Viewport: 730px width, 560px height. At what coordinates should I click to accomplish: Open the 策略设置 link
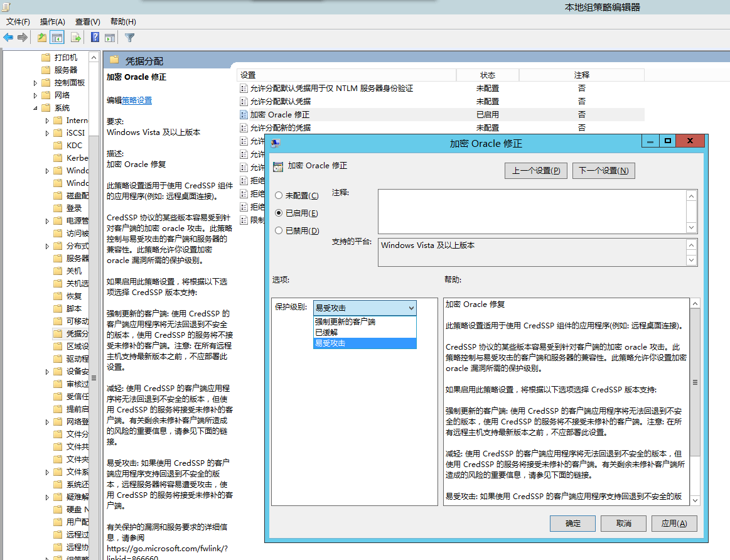pyautogui.click(x=137, y=100)
